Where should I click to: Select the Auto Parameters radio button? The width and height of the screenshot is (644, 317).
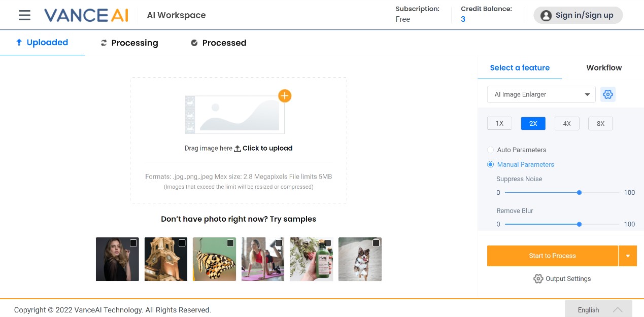click(490, 150)
